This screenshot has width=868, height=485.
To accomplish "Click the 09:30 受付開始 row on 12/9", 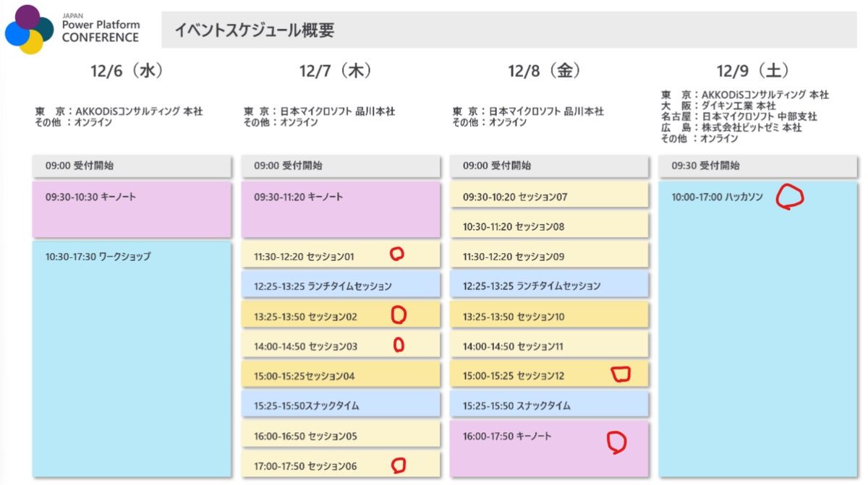I will tap(759, 166).
